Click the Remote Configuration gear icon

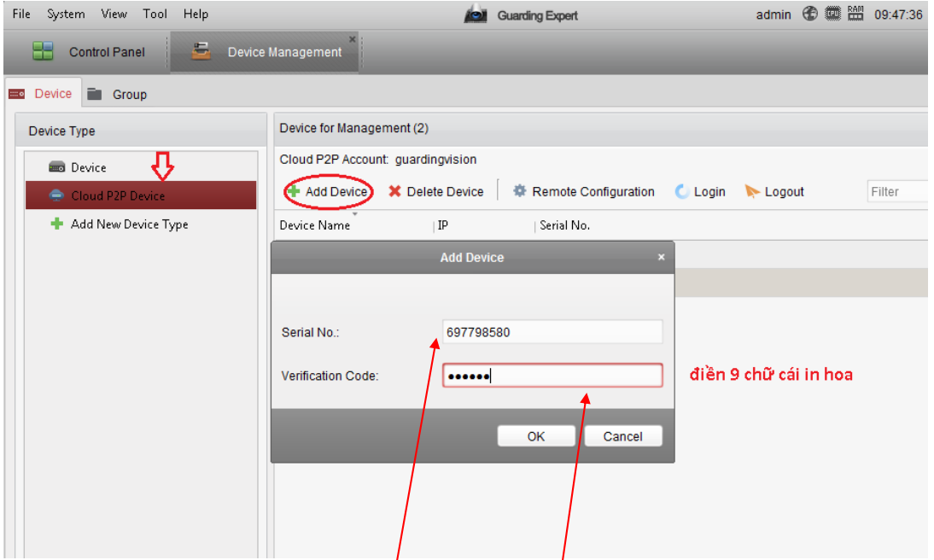click(519, 190)
